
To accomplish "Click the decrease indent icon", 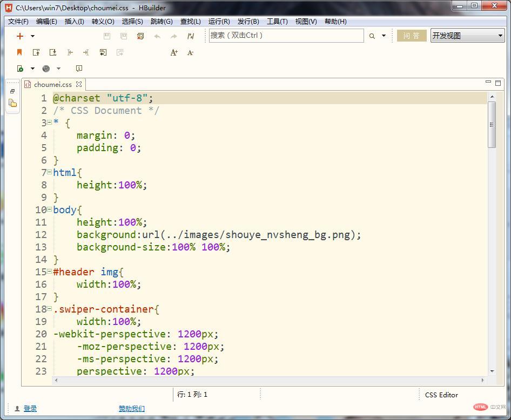I will pyautogui.click(x=70, y=52).
